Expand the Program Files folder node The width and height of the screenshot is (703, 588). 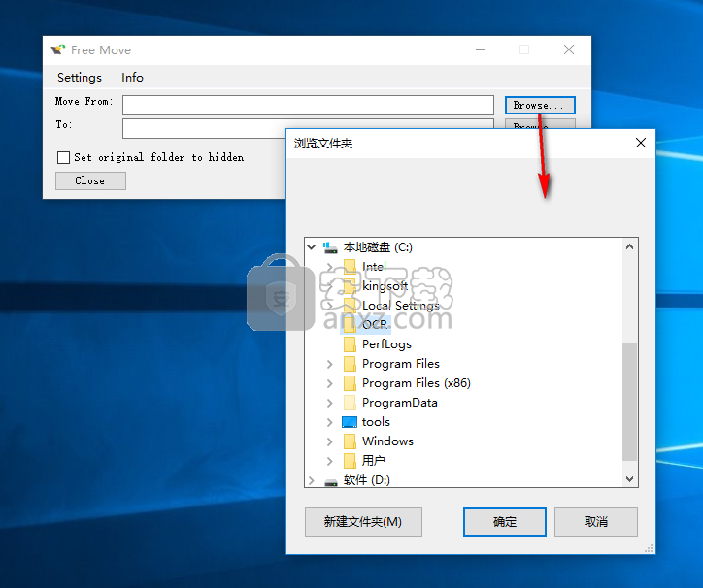click(330, 364)
